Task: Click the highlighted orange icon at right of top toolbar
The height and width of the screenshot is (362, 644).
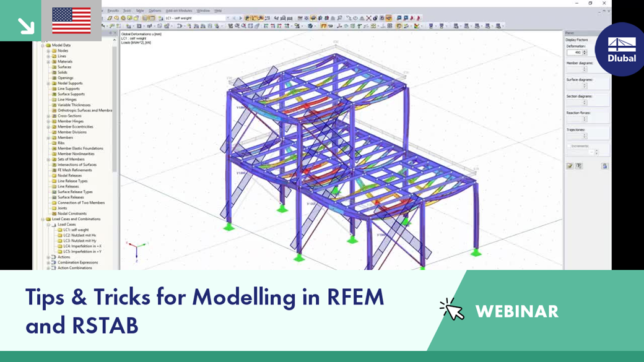Action: 388,18
